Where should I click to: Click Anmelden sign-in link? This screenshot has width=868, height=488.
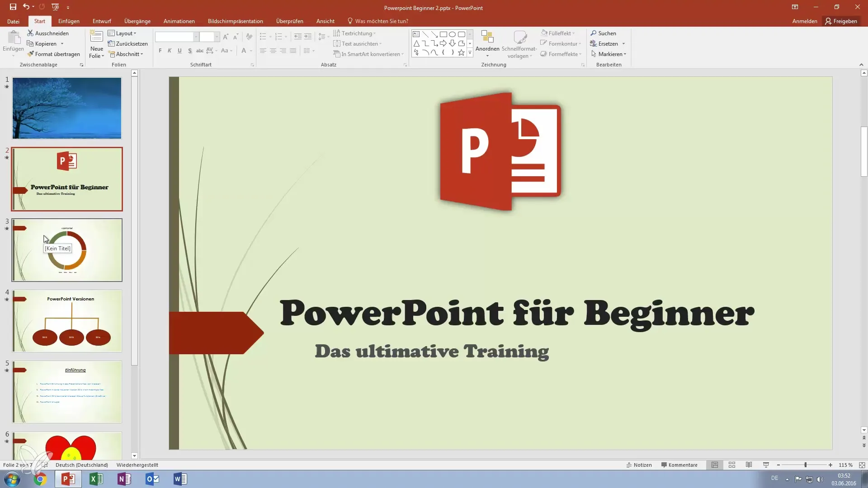click(805, 21)
